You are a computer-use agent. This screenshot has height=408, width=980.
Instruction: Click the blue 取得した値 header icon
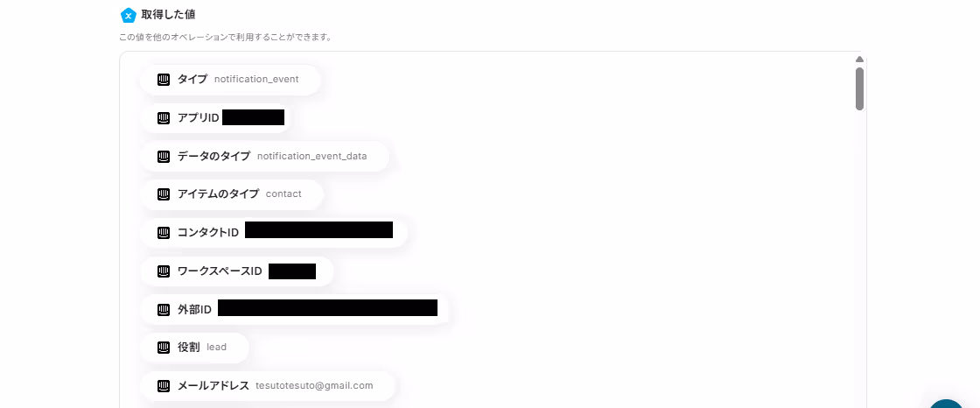(128, 15)
